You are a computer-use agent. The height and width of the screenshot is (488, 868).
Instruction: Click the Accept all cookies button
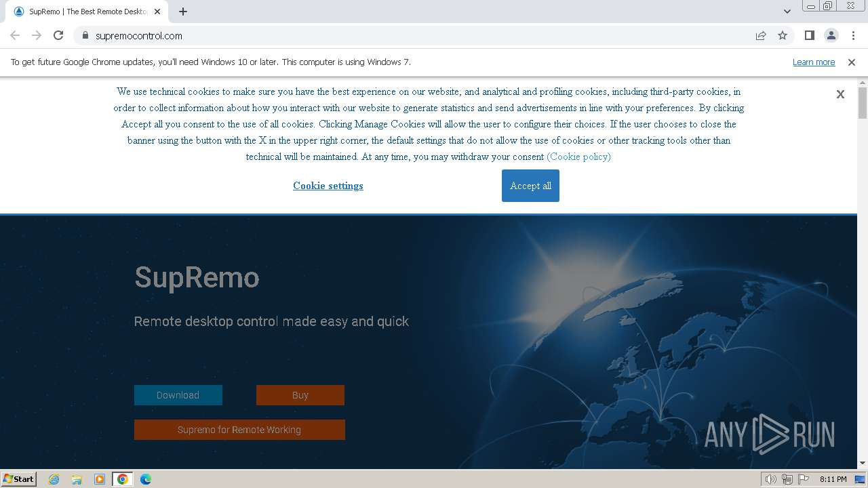(x=530, y=186)
